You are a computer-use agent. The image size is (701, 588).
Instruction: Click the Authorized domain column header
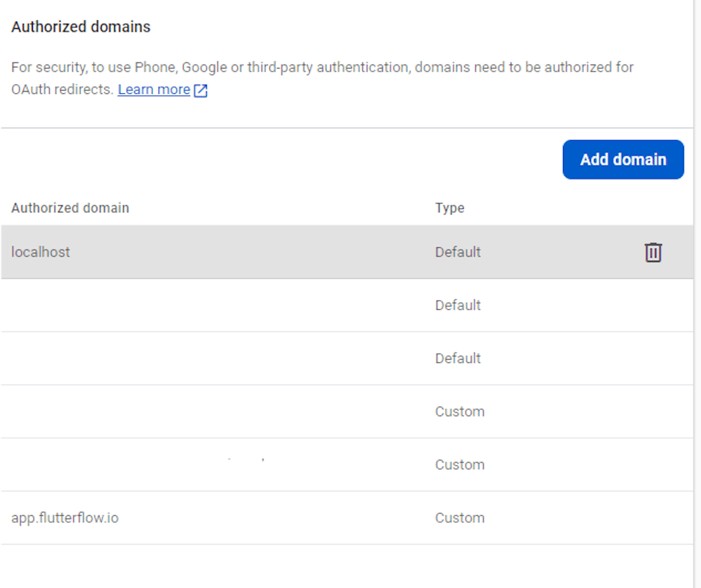pos(70,208)
